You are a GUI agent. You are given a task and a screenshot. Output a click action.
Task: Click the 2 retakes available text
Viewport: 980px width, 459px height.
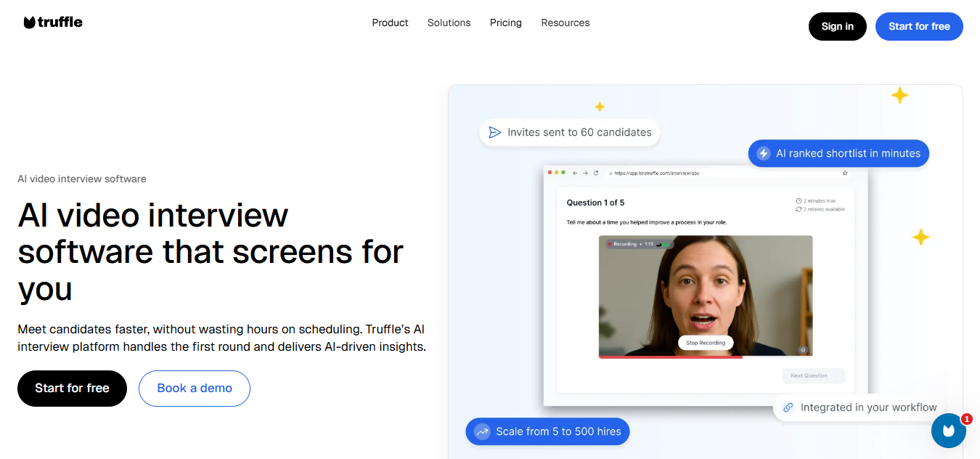(x=824, y=209)
